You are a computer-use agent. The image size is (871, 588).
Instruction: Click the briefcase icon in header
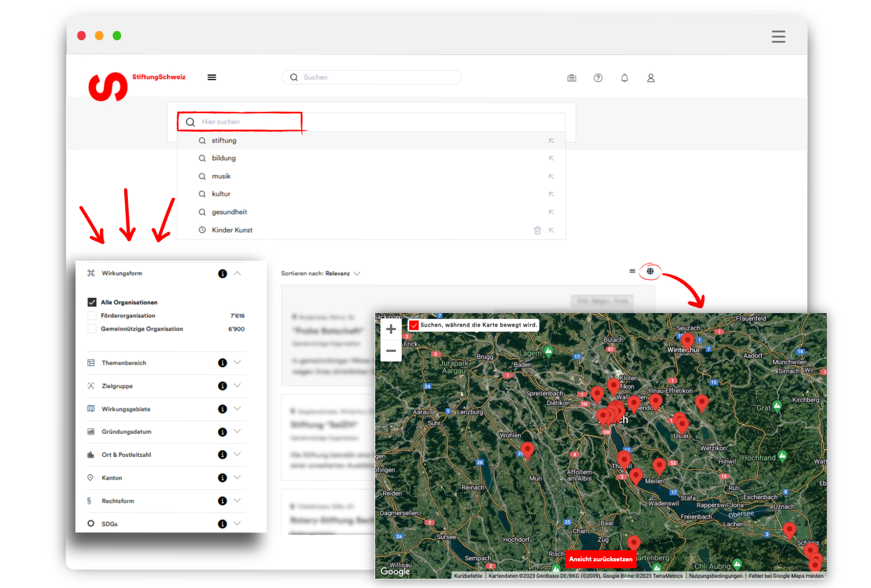click(572, 78)
